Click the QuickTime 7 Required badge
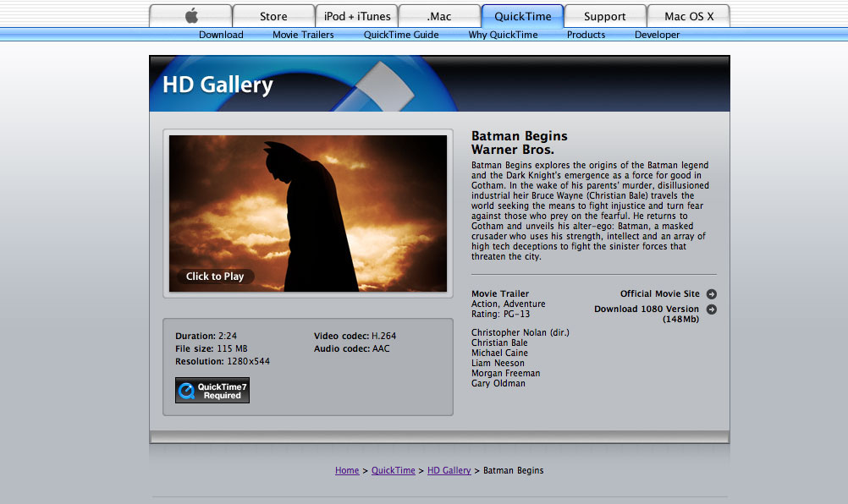Image resolution: width=848 pixels, height=504 pixels. tap(212, 390)
